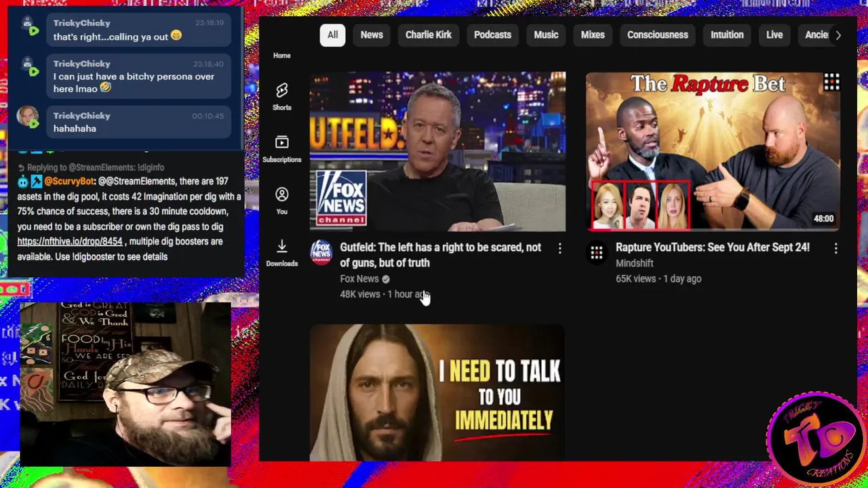Select the All filter chip

(x=333, y=35)
